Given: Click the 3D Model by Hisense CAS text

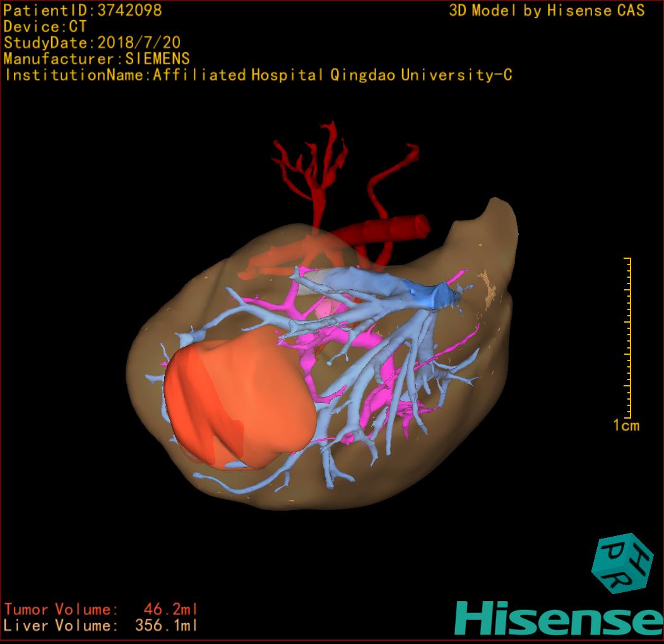Looking at the screenshot, I should click(x=547, y=10).
